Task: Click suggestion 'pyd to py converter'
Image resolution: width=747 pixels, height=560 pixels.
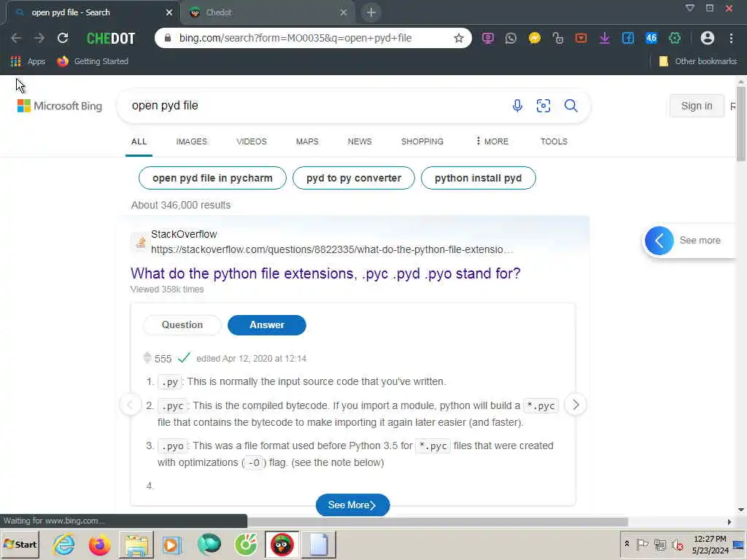Action: 354,178
